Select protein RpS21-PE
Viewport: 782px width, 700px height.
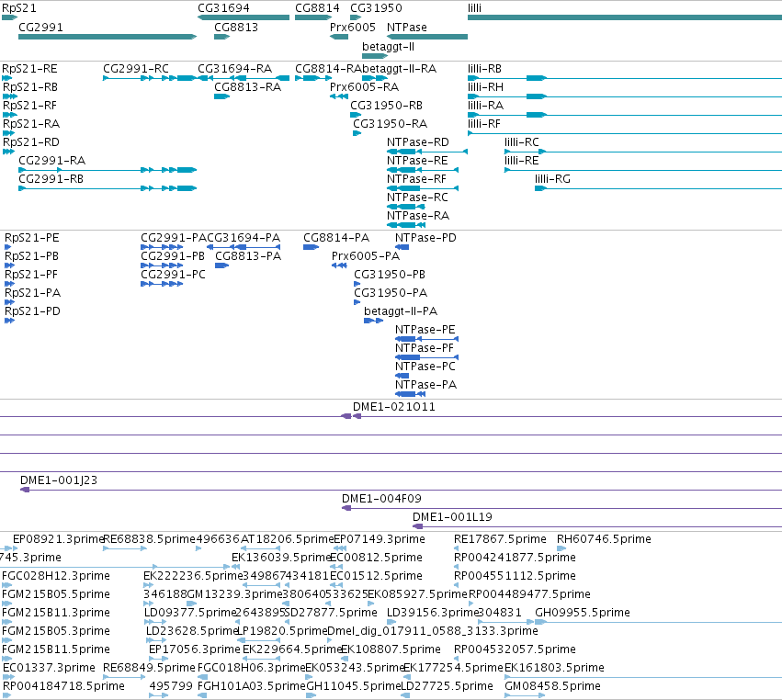[32, 237]
